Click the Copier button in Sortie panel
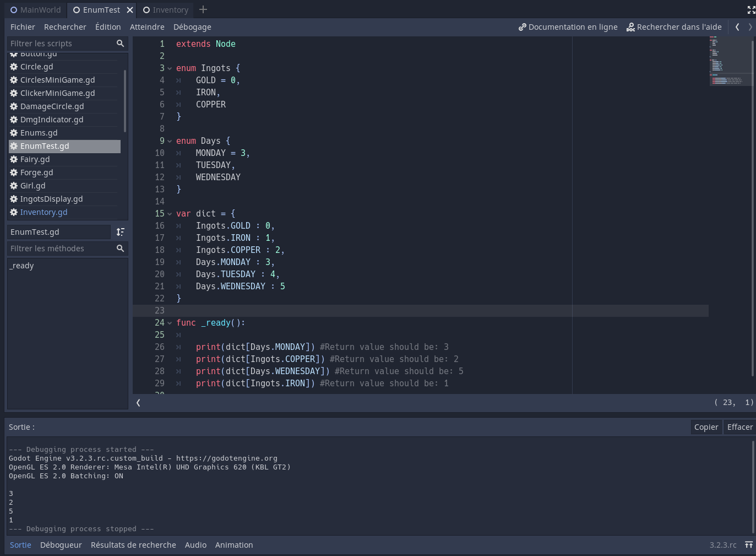The height and width of the screenshot is (556, 756). click(705, 427)
